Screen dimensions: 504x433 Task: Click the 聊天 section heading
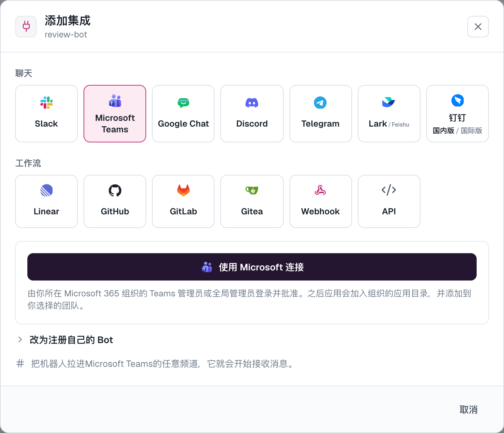coord(24,73)
